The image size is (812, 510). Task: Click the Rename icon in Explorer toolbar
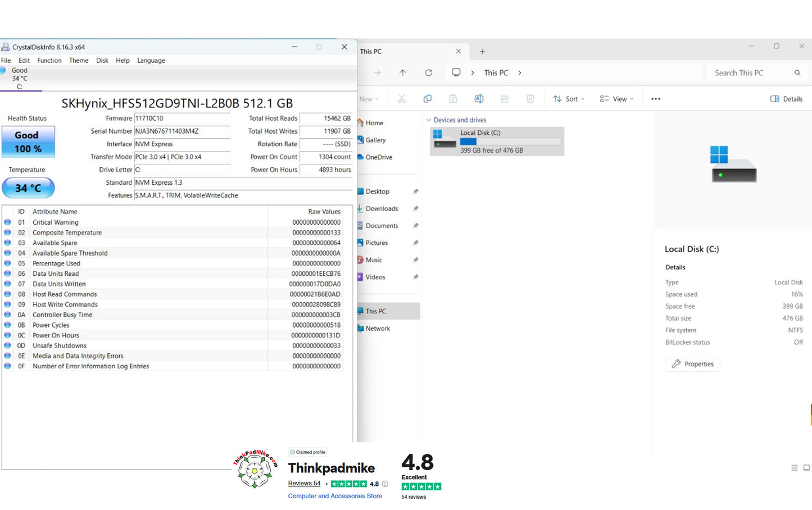point(479,99)
